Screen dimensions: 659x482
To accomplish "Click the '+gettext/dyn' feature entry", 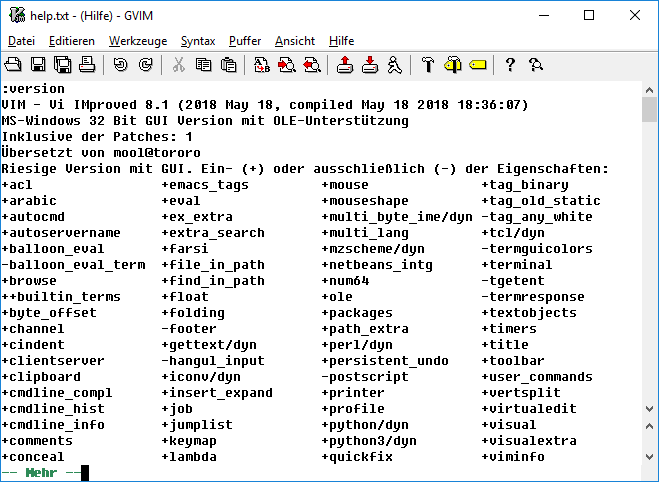I will 209,345.
